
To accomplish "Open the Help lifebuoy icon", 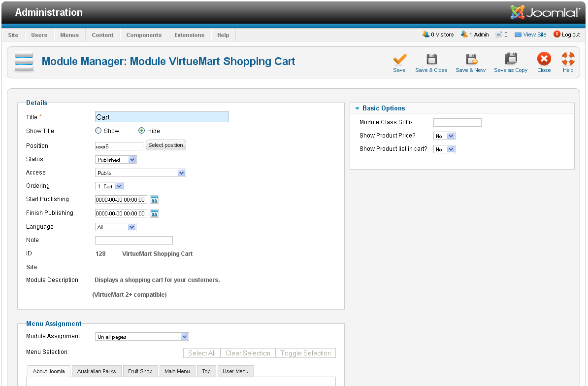I will [568, 60].
